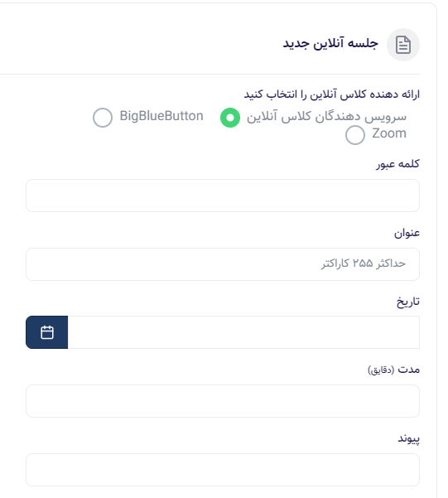Click the کلمه عبور field label

coord(397,164)
